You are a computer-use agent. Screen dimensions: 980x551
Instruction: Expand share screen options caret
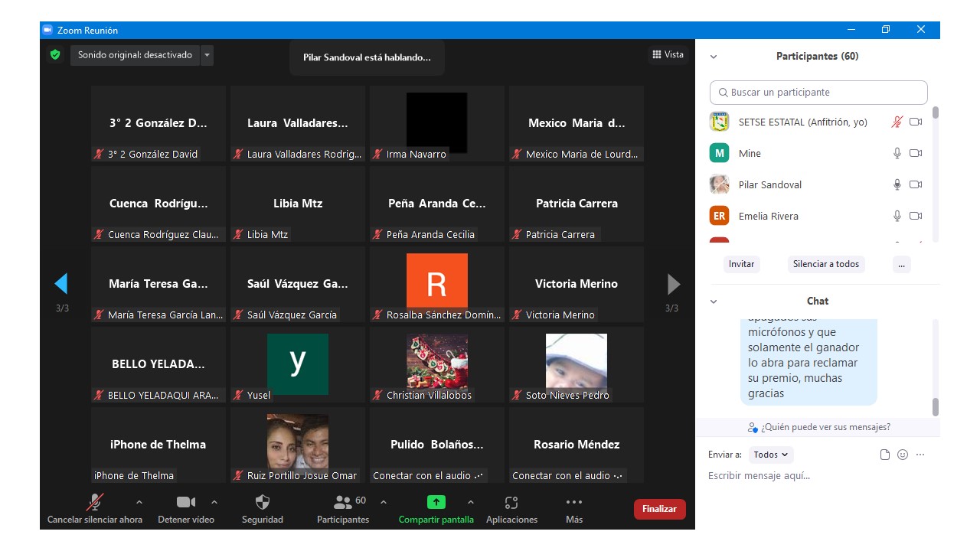(470, 502)
